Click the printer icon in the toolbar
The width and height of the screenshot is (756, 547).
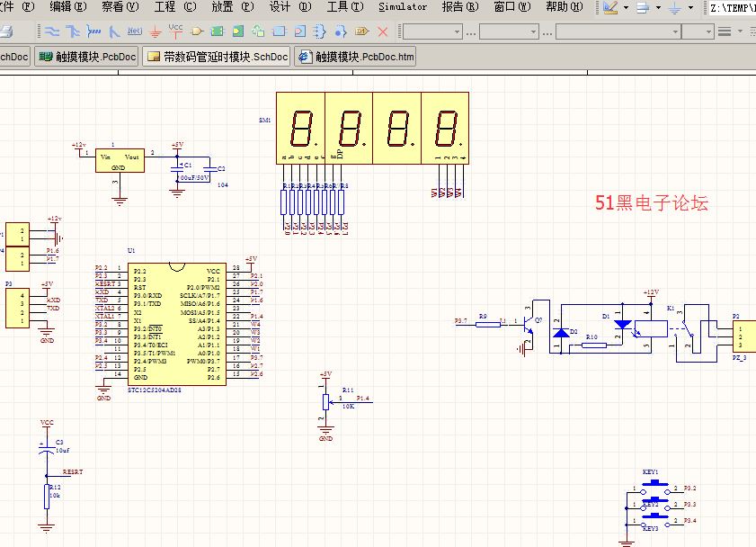pos(6,31)
